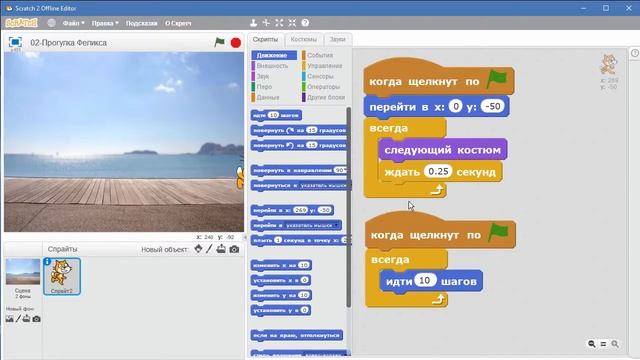Choose new backdrop from library icon

point(10,319)
